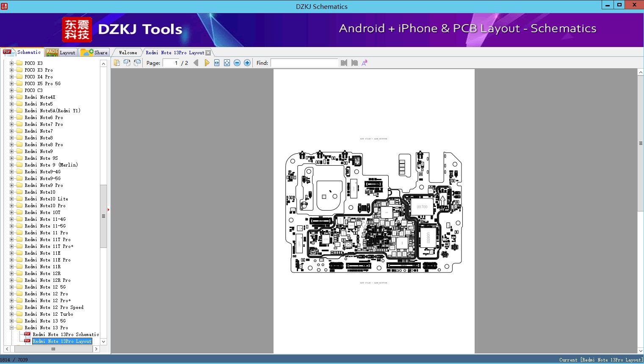This screenshot has width=644, height=364.
Task: Click the find next icon
Action: (x=354, y=63)
